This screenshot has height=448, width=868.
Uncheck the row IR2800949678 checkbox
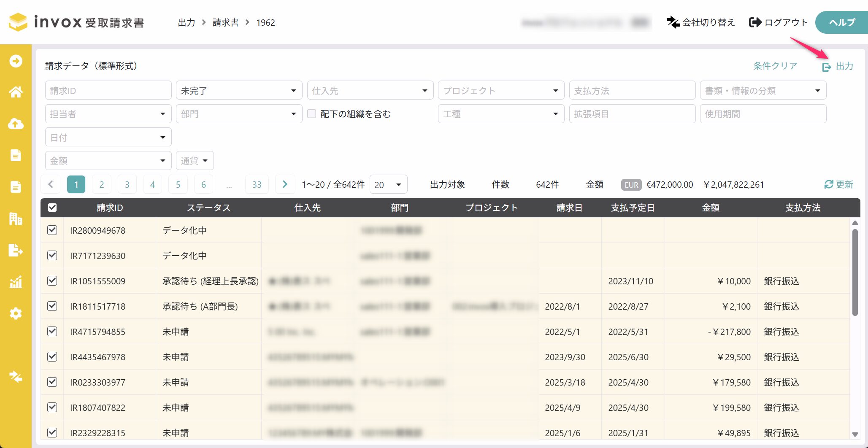pos(52,230)
